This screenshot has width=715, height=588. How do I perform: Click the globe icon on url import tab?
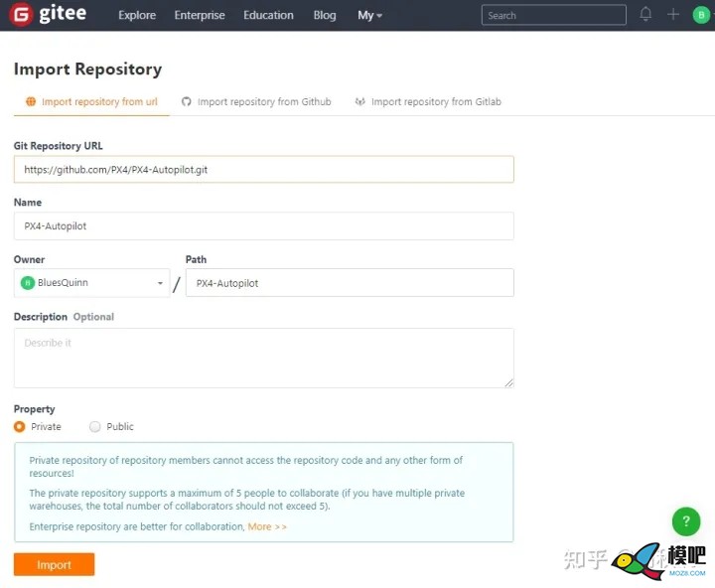[x=31, y=101]
